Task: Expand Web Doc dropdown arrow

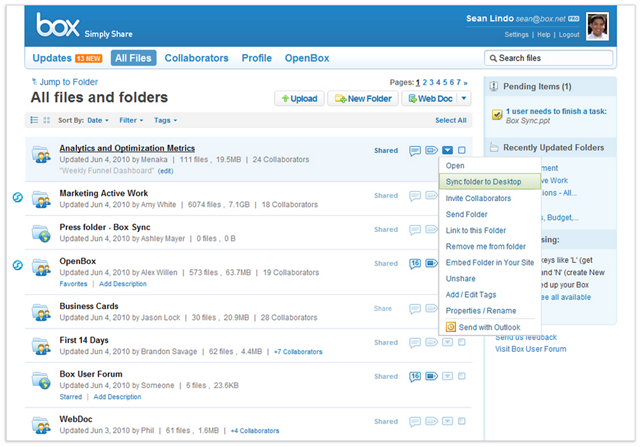Action: [464, 98]
